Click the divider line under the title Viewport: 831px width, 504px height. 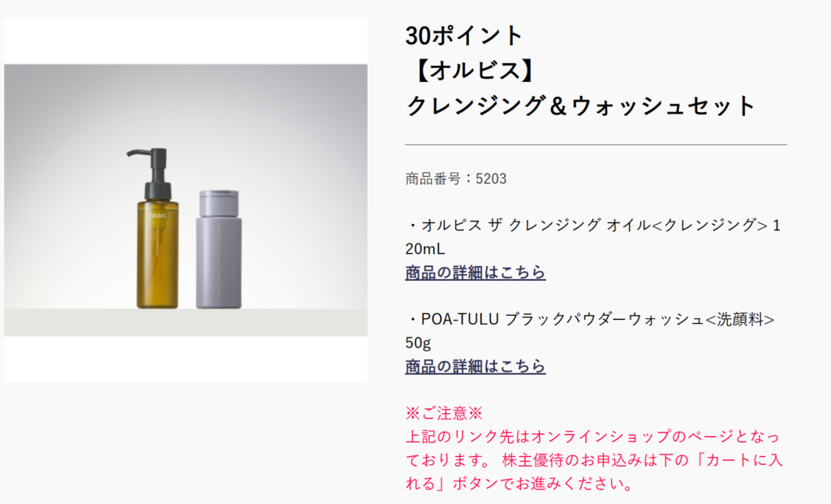point(596,144)
